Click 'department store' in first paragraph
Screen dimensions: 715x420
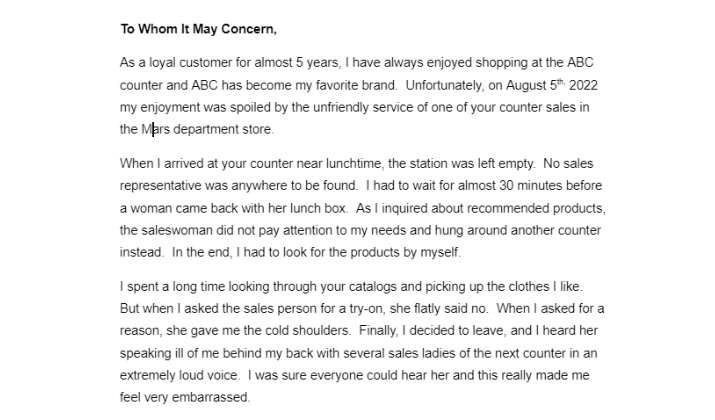(x=223, y=130)
